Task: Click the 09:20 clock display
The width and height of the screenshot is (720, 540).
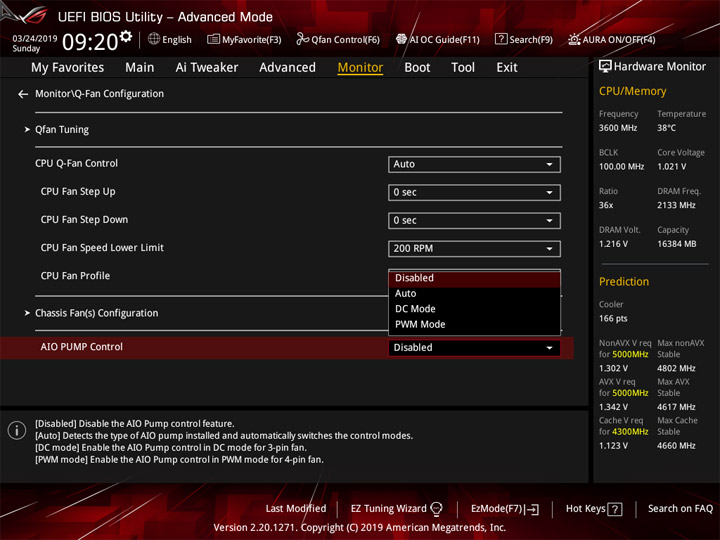Action: (90, 42)
